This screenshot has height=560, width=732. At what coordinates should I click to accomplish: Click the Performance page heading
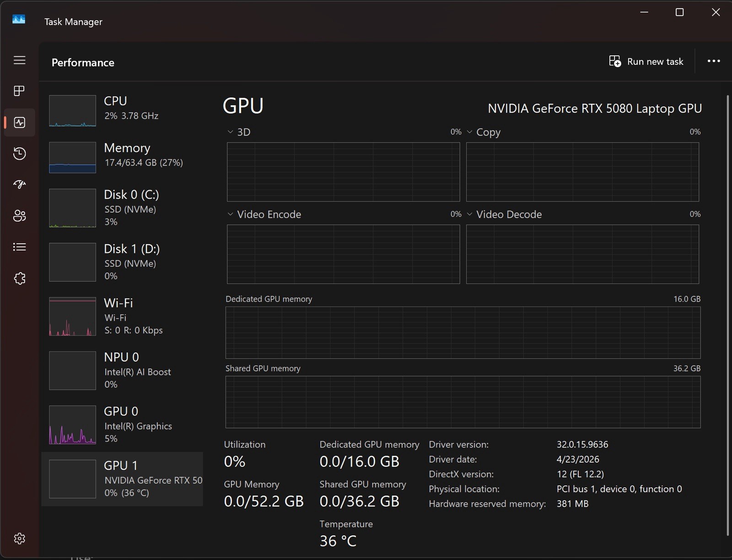tap(83, 63)
